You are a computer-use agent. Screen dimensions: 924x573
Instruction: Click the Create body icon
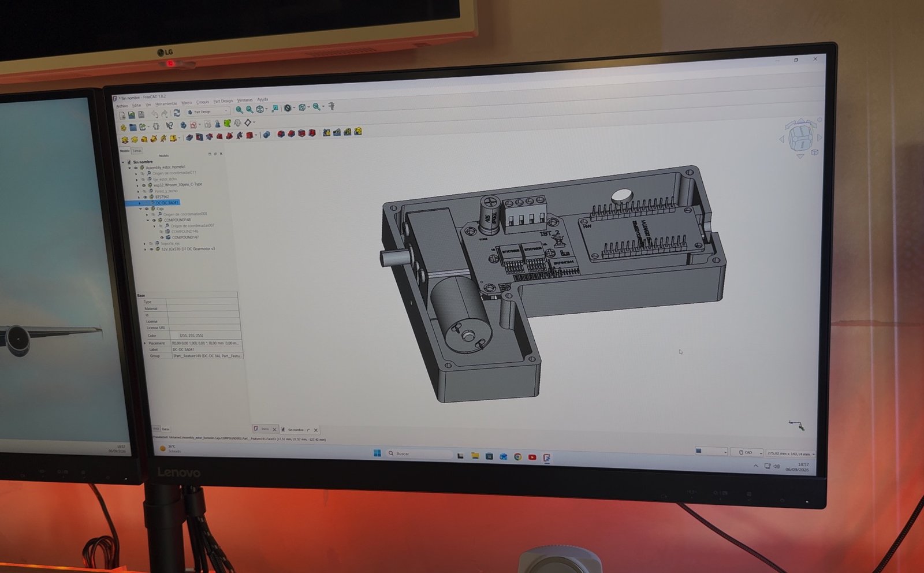pyautogui.click(x=183, y=125)
